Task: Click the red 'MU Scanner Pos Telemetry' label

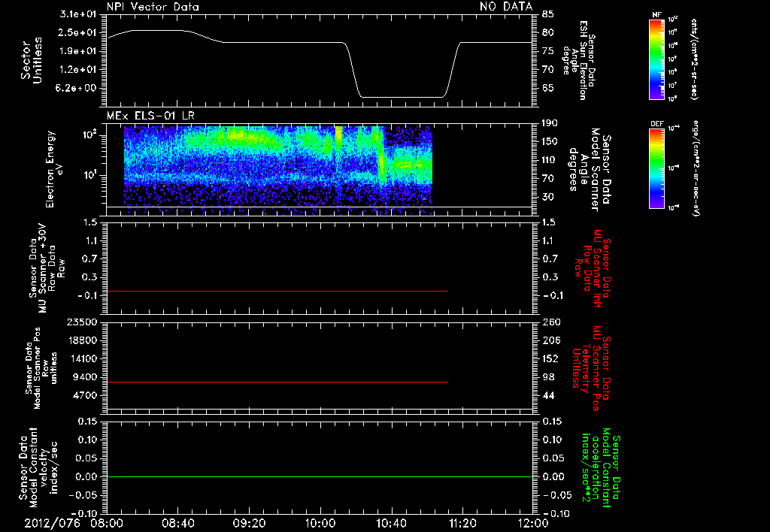Action: pos(591,368)
